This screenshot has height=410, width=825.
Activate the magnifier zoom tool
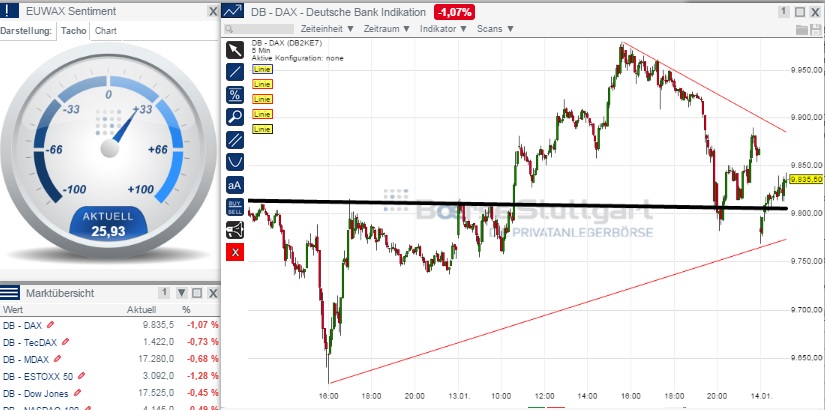(235, 117)
